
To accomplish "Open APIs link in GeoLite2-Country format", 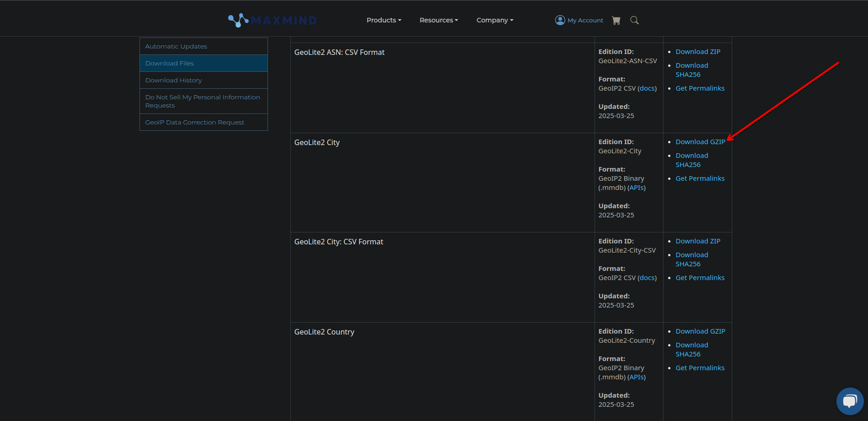I will [x=637, y=377].
